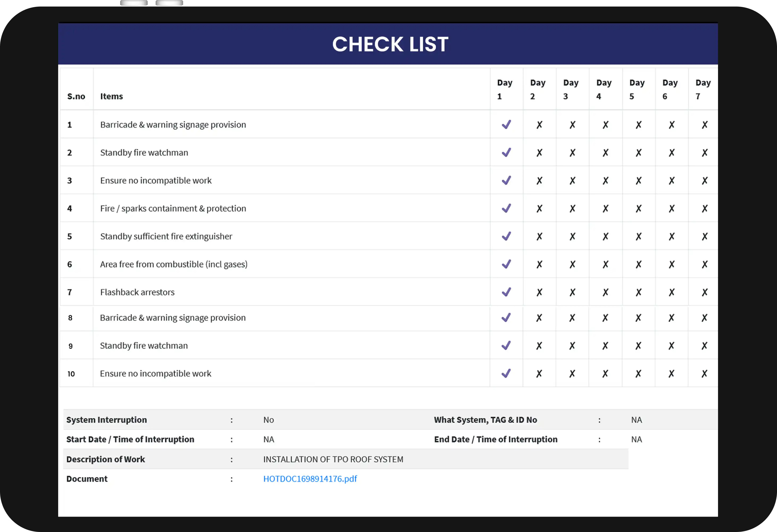Click 'Start Date / Time of Interruption' label
The width and height of the screenshot is (777, 532).
[x=130, y=439]
